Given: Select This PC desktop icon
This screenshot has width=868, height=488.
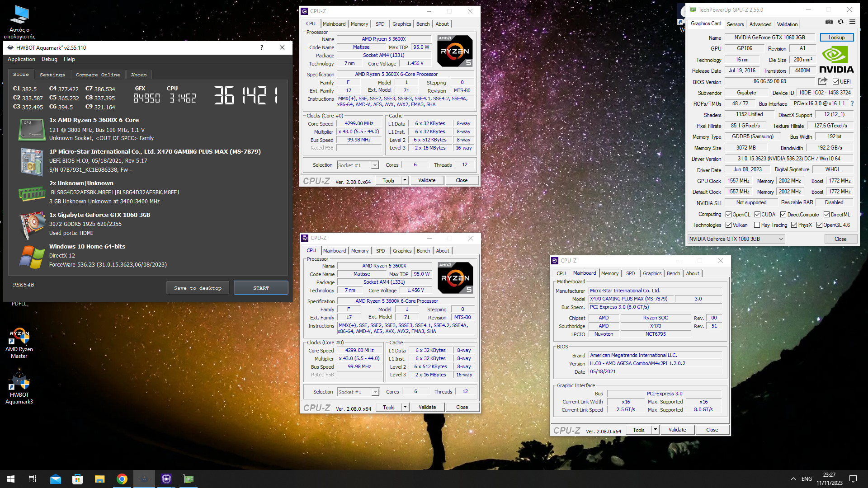Looking at the screenshot, I should pyautogui.click(x=19, y=22).
